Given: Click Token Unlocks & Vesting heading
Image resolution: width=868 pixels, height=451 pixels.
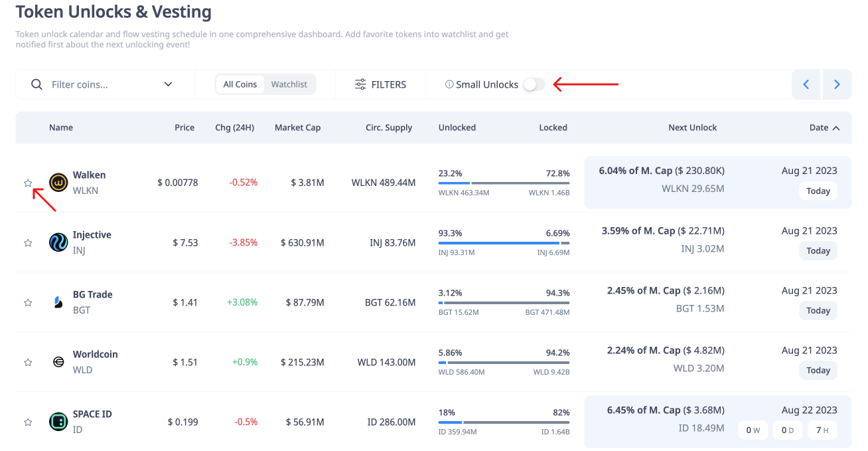Looking at the screenshot, I should (x=113, y=12).
